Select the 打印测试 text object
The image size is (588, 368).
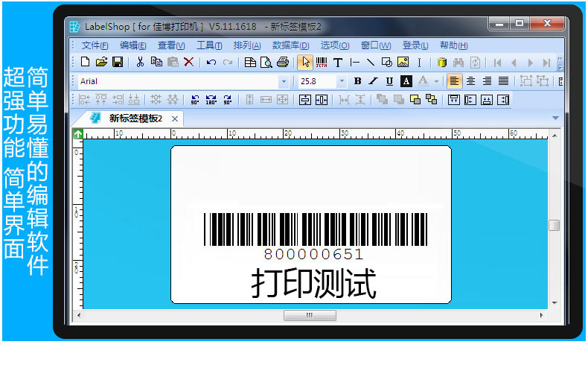tap(313, 284)
